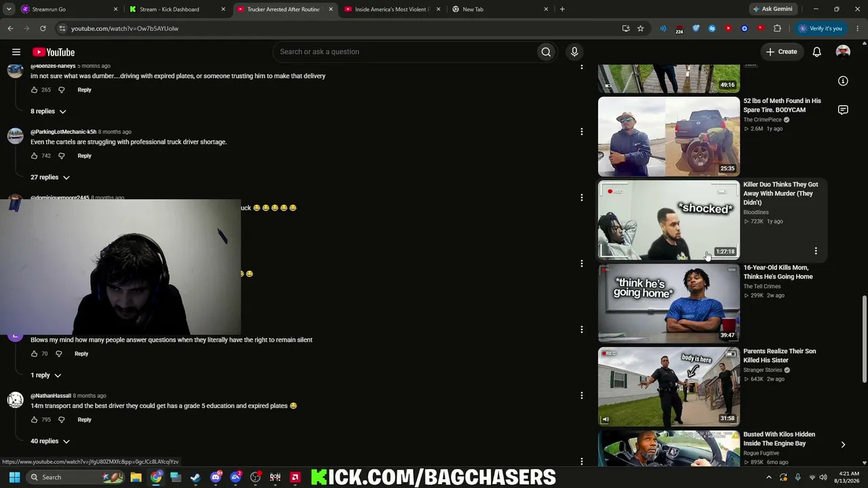Go to the YouTube home logo
This screenshot has height=488, width=868.
54,52
